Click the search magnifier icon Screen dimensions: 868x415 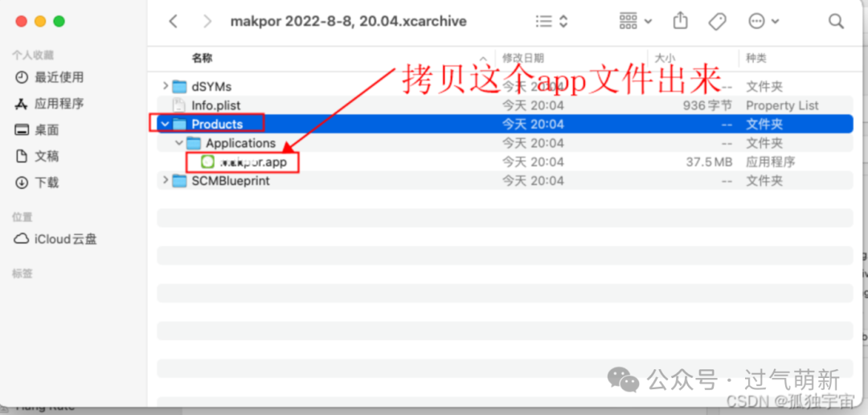click(835, 22)
